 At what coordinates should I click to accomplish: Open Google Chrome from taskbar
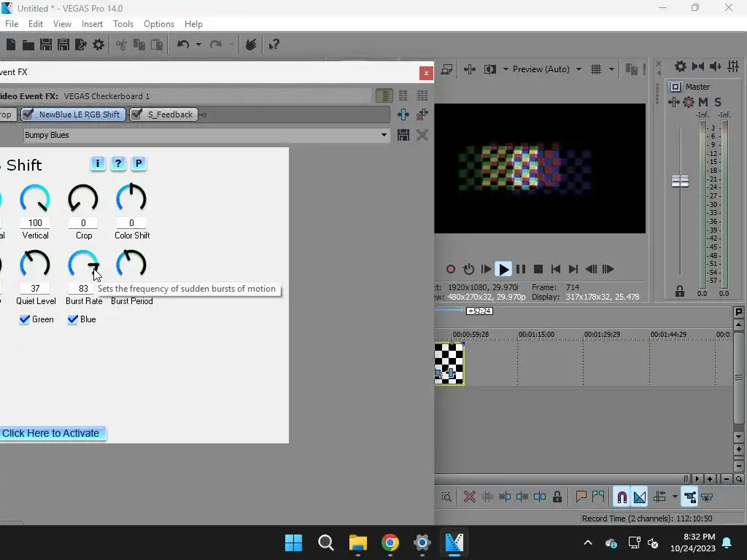(x=390, y=542)
